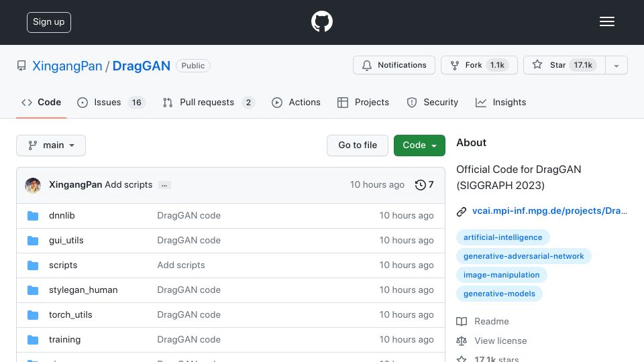Click XingangPan's commit author avatar
Viewport: 644px width, 362px height.
33,185
